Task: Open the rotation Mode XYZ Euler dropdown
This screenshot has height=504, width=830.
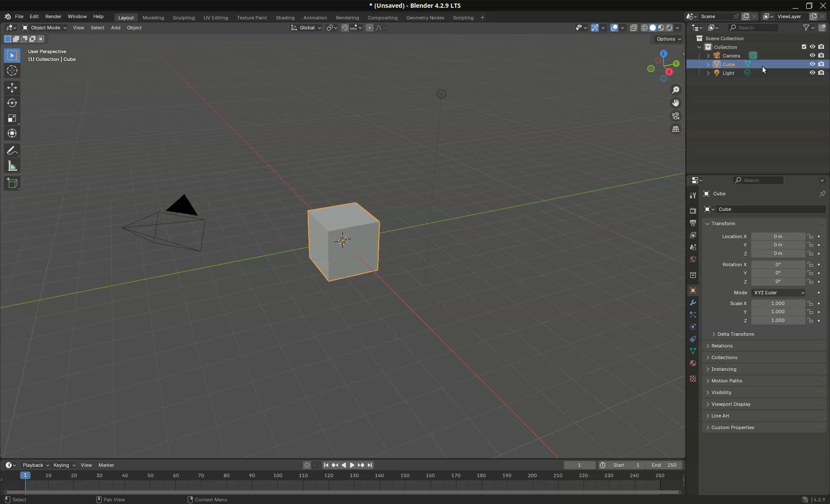Action: (x=778, y=293)
